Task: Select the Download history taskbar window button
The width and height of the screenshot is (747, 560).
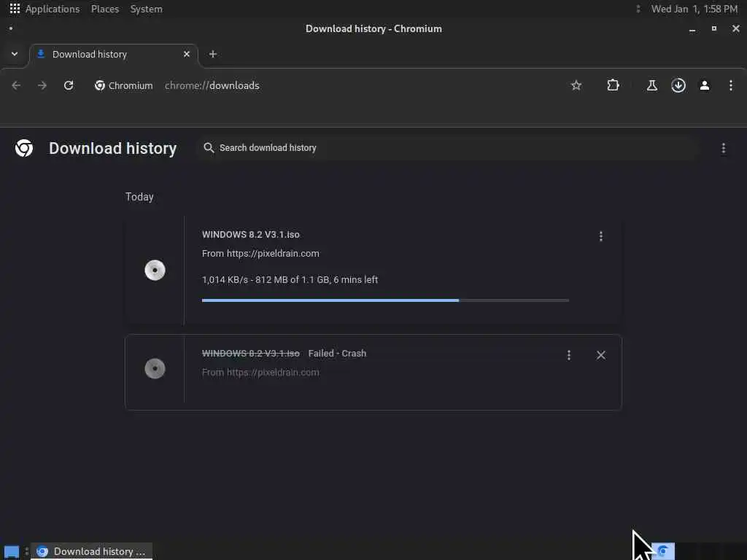Action: pos(91,551)
